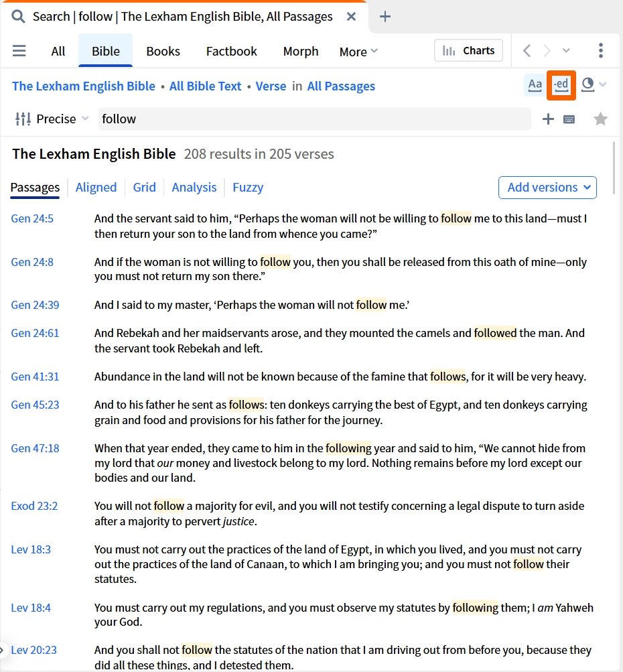
Task: Open Exod 23:2 reference
Action: 34,506
